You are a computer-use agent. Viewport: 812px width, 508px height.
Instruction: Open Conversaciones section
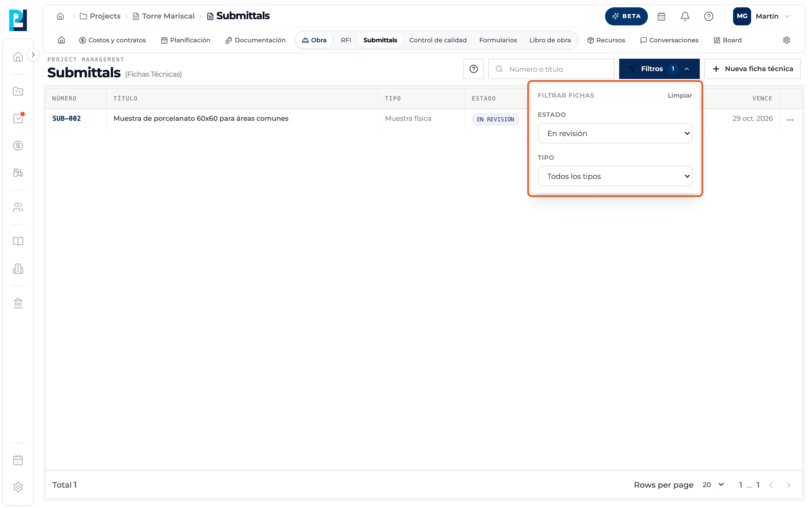pyautogui.click(x=669, y=40)
